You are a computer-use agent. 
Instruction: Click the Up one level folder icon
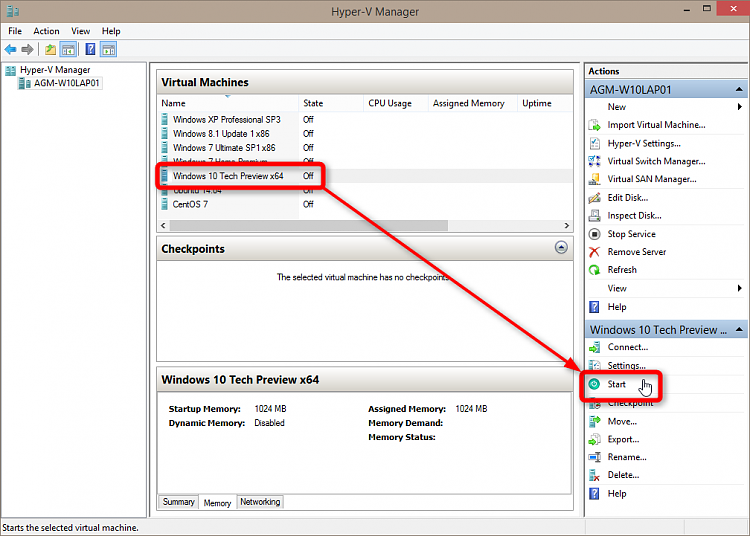click(50, 49)
